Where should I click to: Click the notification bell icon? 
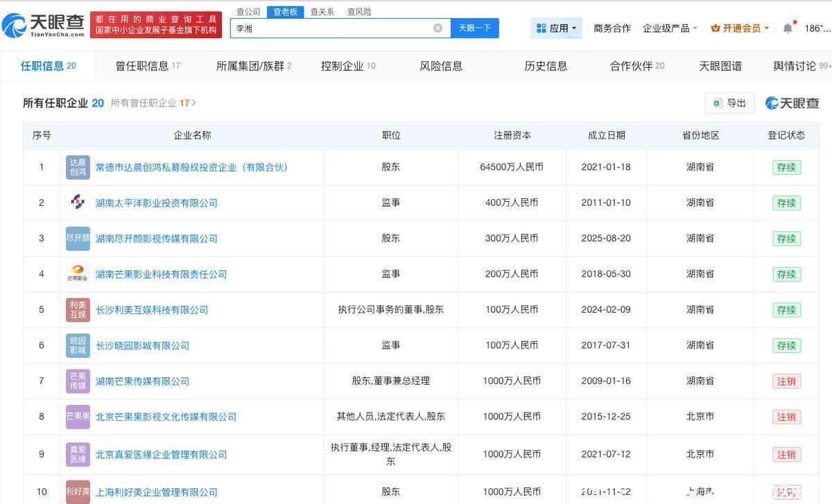[788, 28]
